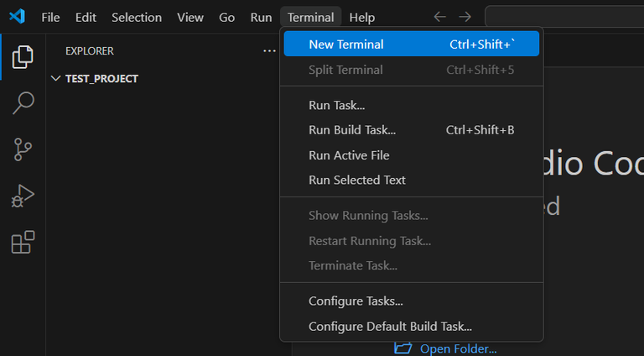The height and width of the screenshot is (356, 644).
Task: Open Explorer more actions ellipsis
Action: (x=269, y=51)
